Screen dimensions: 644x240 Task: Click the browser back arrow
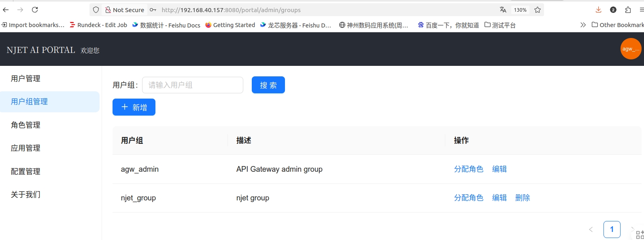click(6, 10)
